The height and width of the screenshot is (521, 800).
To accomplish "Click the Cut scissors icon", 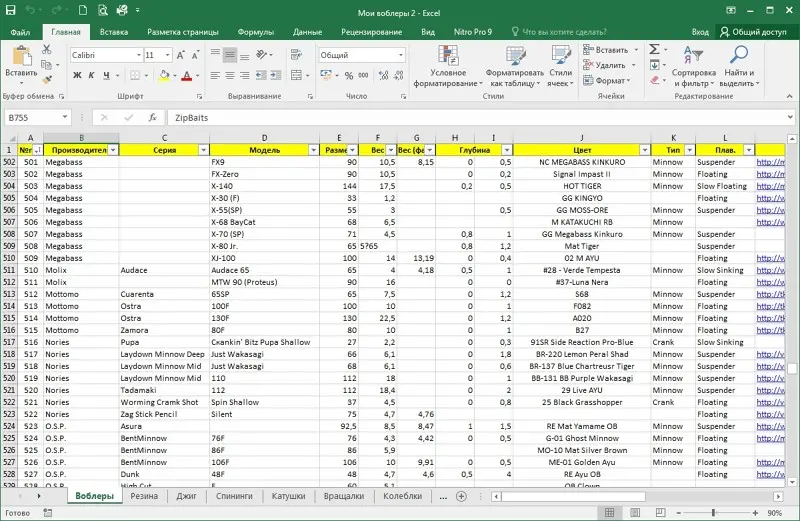I will coord(46,49).
